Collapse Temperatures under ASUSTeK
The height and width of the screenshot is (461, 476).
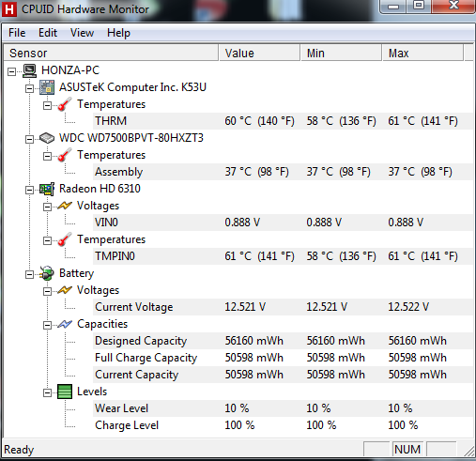(x=47, y=105)
